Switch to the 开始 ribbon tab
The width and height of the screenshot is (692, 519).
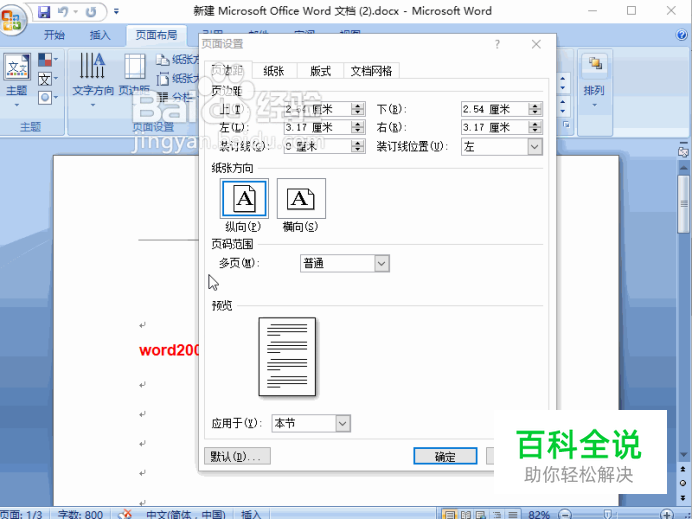coord(54,35)
